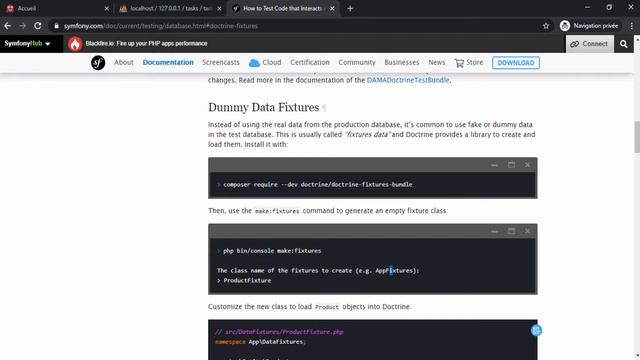View site info via lock icon
The width and height of the screenshot is (640, 360).
(x=56, y=26)
